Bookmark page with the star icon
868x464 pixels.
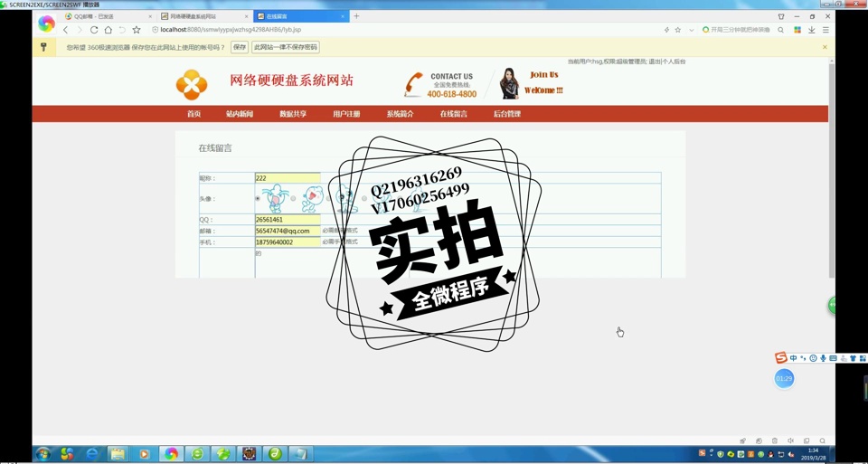coord(137,30)
